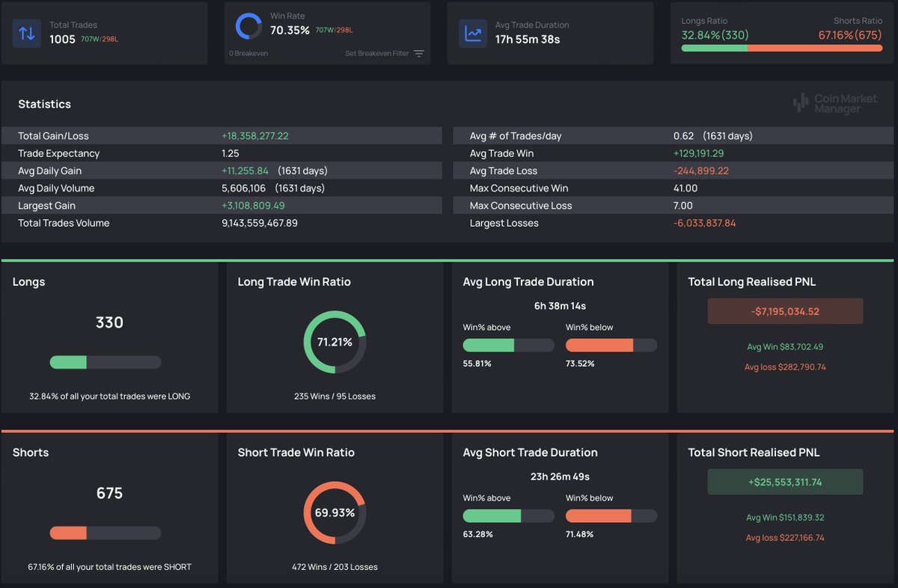Screen dimensions: 898x588
Task: Click the duration value 17h 55m 38s
Action: click(x=528, y=39)
